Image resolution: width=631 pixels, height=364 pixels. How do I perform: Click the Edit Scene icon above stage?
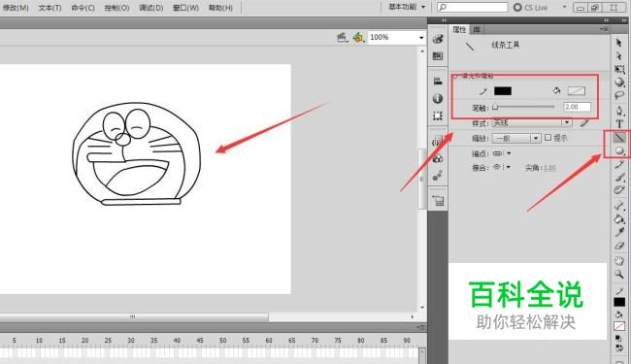[342, 38]
